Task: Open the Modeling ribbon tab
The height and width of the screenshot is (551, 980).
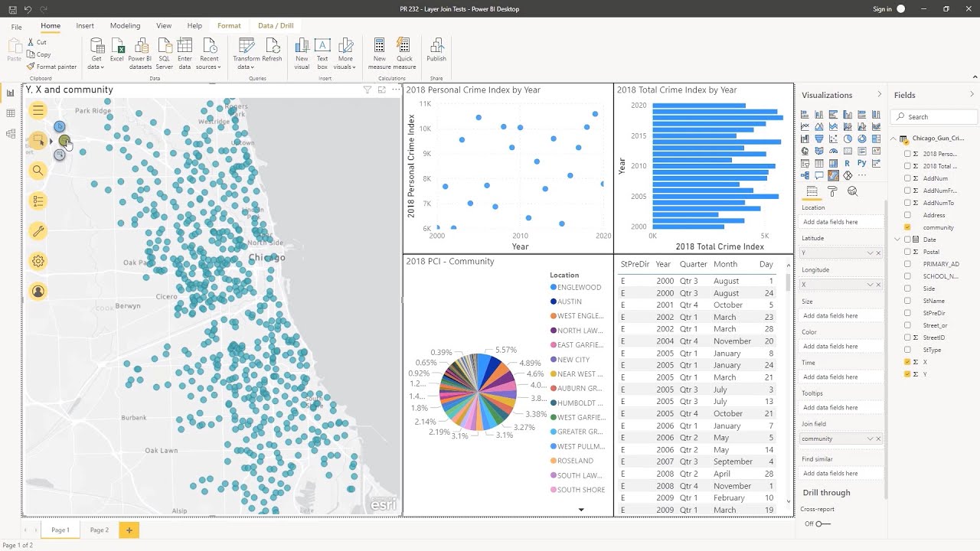Action: (125, 26)
